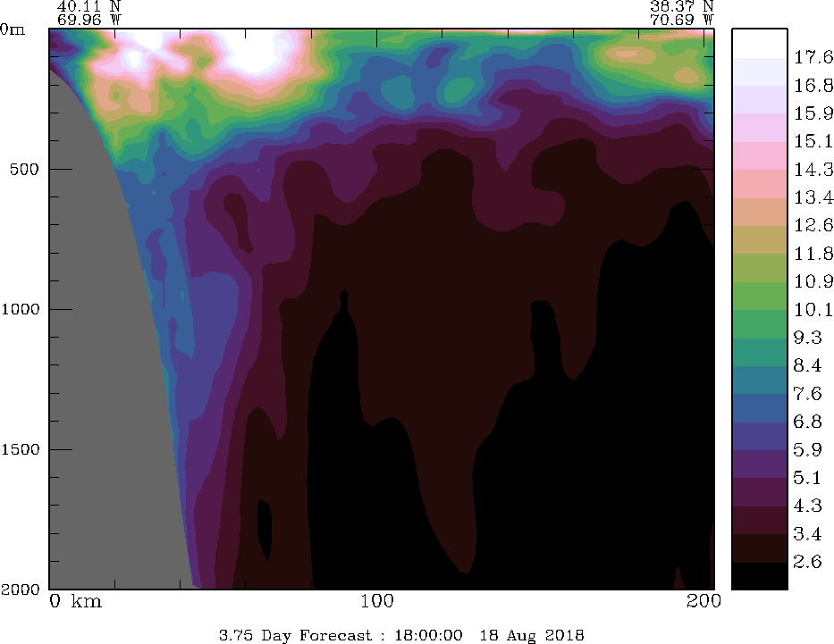The height and width of the screenshot is (644, 834).
Task: Click the '12.6' colorbar label
Action: click(813, 225)
